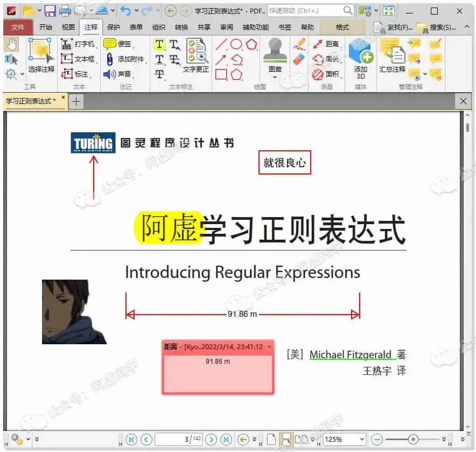This screenshot has height=452, width=476.
Task: Expand the scan dropdown in title bar
Action: [x=113, y=11]
